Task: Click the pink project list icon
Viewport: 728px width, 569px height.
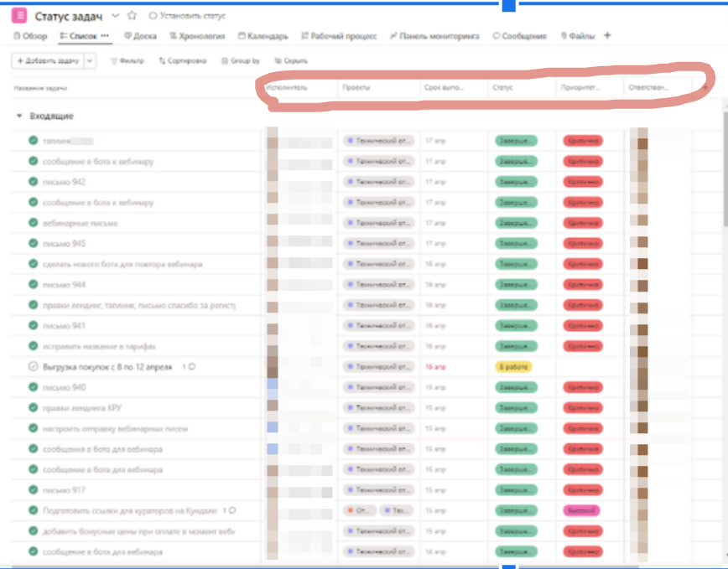Action: [20, 16]
